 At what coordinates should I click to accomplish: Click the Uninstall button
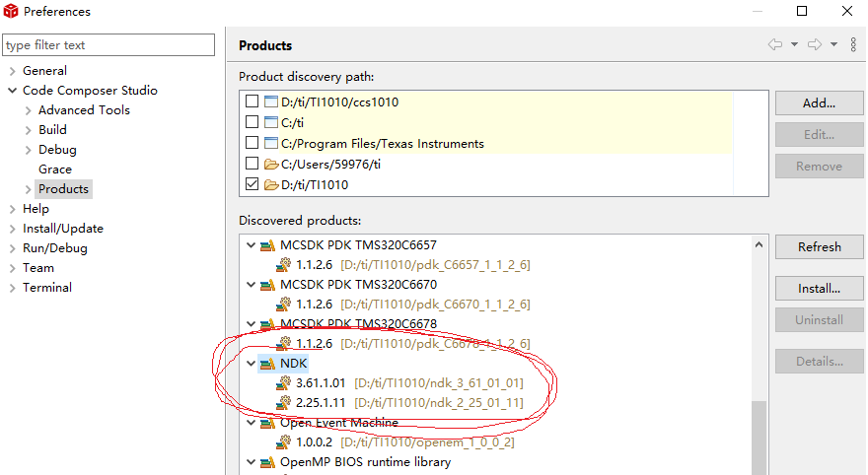pos(820,319)
